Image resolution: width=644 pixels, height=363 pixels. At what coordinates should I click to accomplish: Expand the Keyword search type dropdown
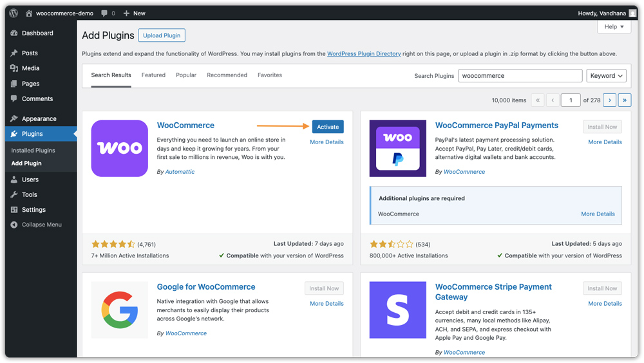[606, 75]
